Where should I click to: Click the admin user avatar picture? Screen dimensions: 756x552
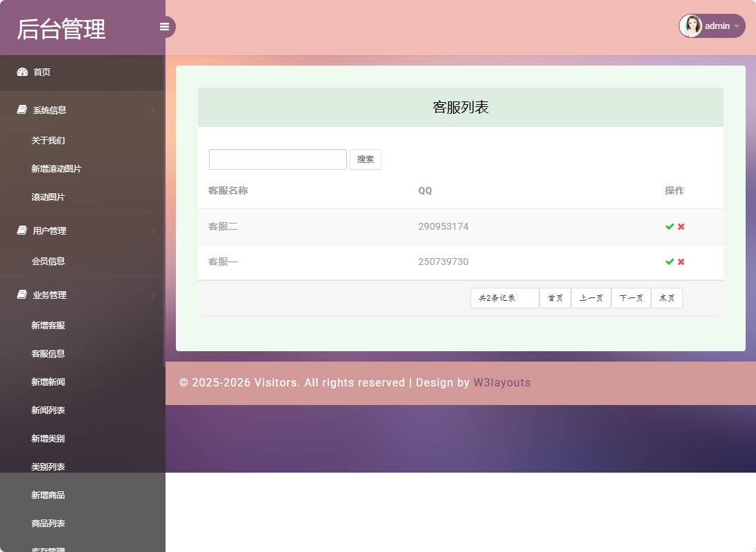tap(691, 26)
